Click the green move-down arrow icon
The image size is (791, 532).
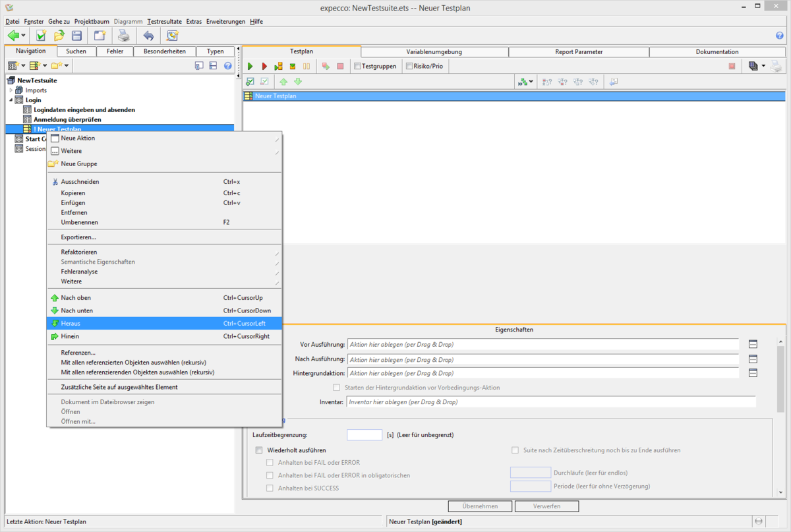pyautogui.click(x=298, y=81)
